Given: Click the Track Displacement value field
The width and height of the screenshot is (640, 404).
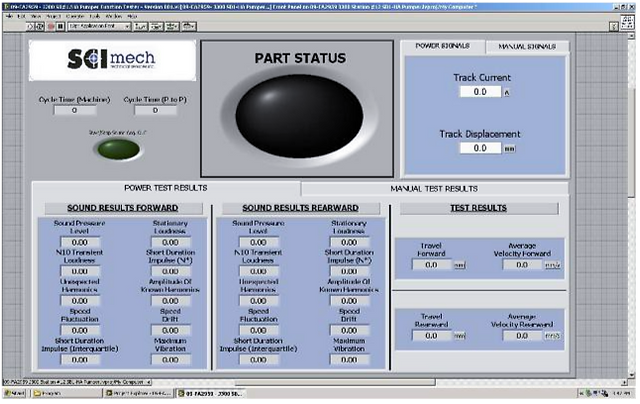Looking at the screenshot, I should coord(480,148).
